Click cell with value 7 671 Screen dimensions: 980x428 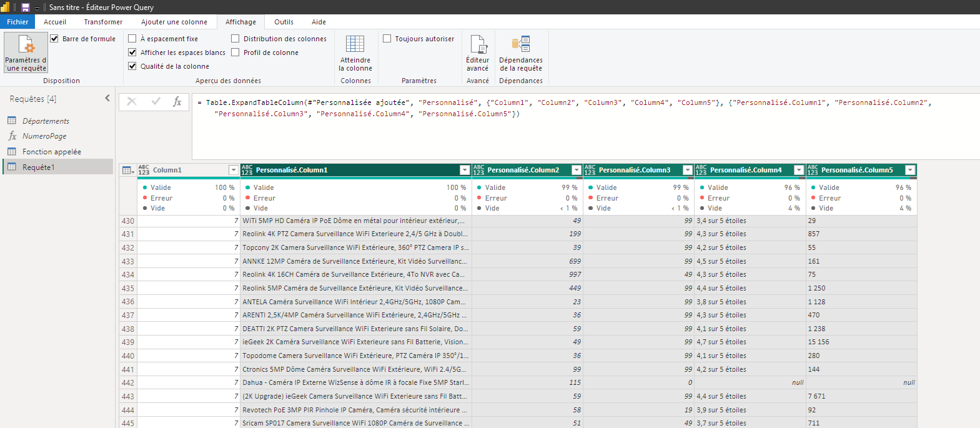click(861, 396)
